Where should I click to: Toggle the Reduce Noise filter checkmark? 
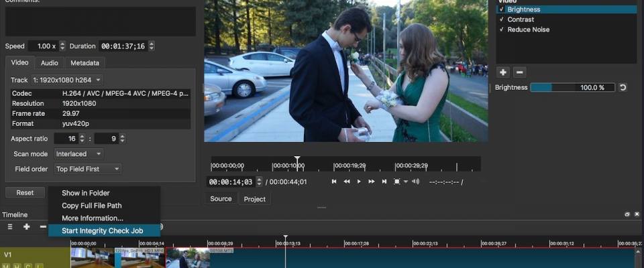tap(501, 29)
